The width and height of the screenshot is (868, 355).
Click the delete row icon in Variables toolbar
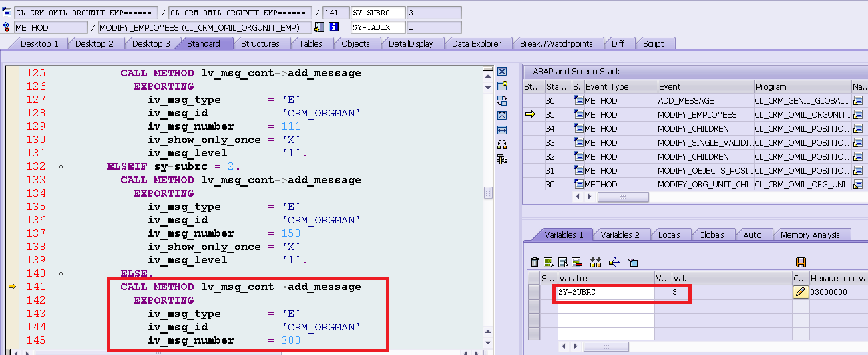[577, 262]
